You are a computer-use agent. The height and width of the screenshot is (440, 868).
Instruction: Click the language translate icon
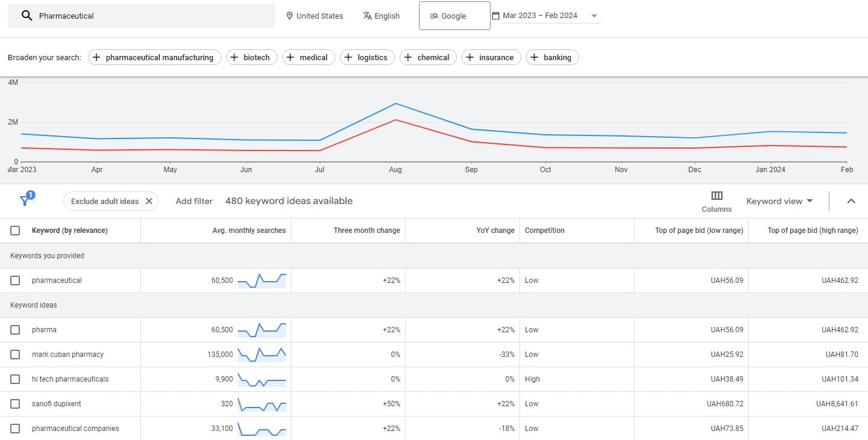point(367,16)
